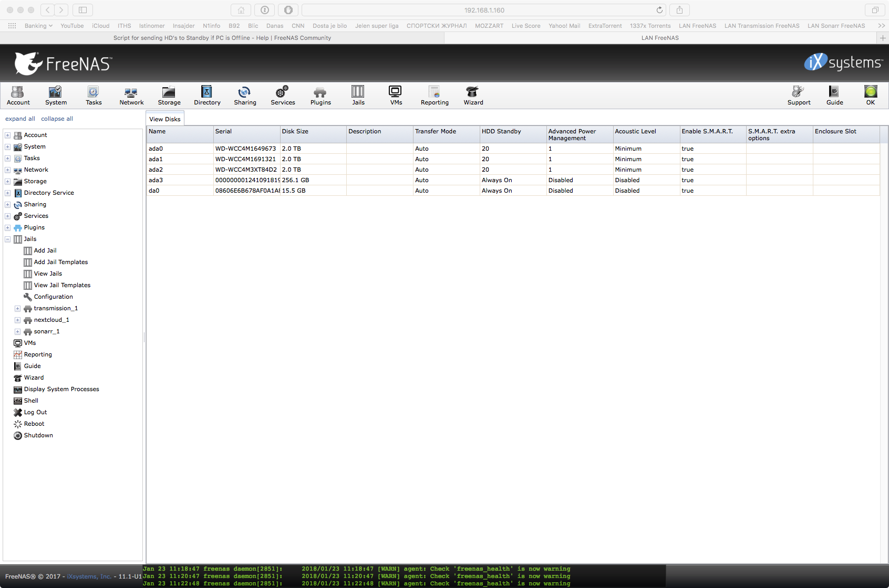Click the green OK alert status icon

click(x=871, y=92)
